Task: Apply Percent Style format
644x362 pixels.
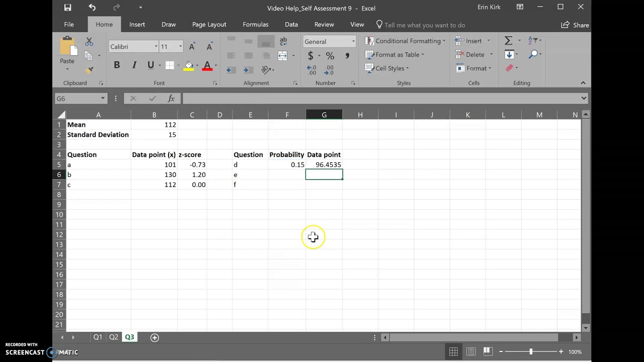Action: click(330, 55)
